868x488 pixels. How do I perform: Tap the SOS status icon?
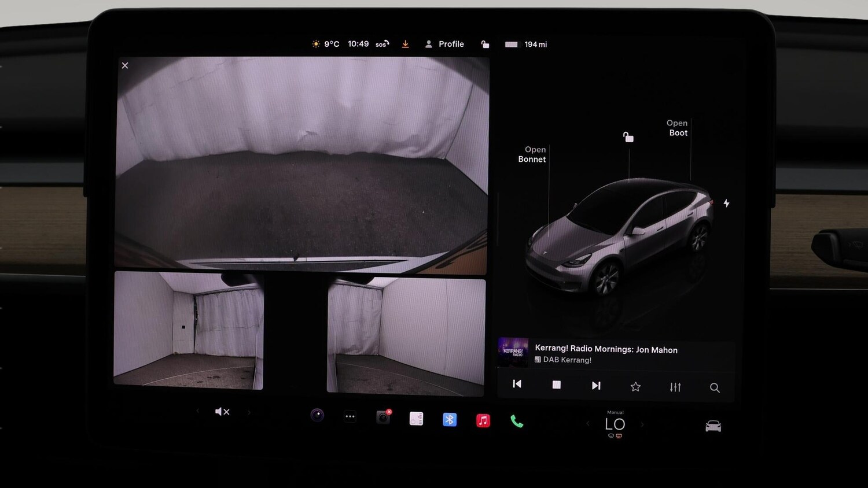pos(381,43)
